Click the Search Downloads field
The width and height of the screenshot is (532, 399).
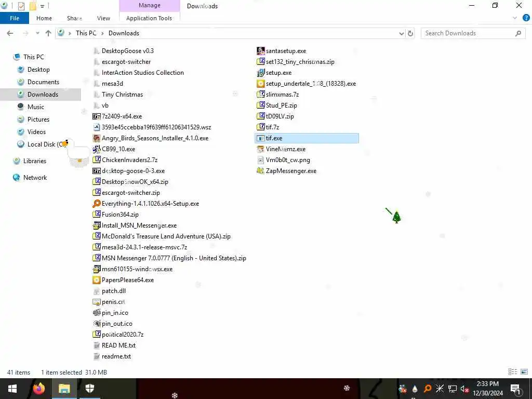(x=473, y=33)
